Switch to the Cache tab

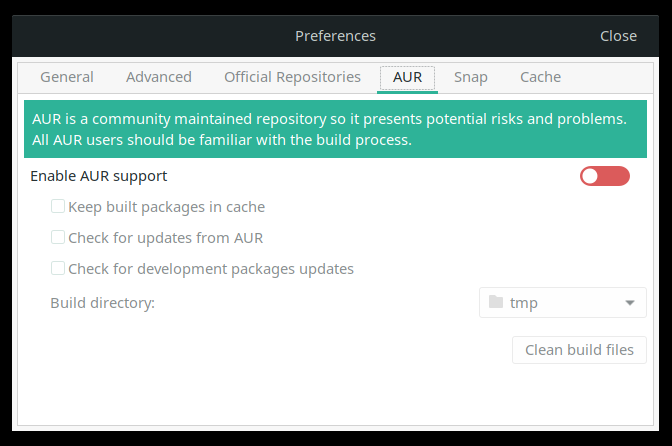click(x=540, y=77)
